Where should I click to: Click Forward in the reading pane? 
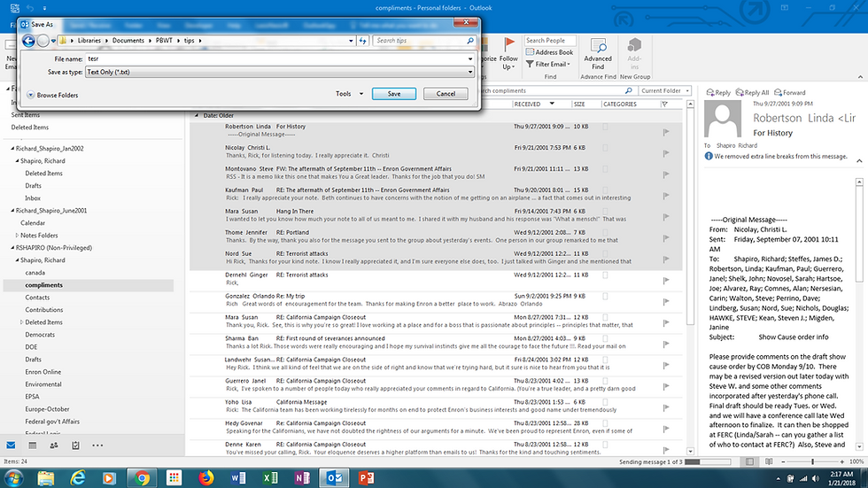(790, 92)
